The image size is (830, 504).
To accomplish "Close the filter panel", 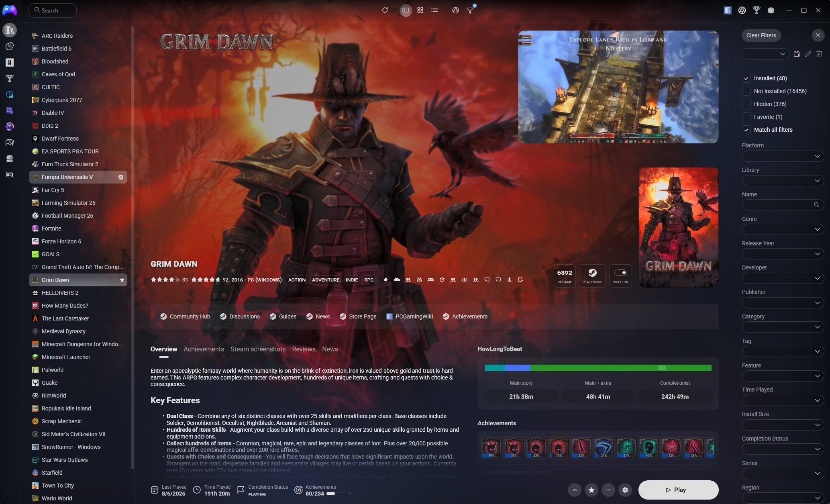I will pos(818,35).
